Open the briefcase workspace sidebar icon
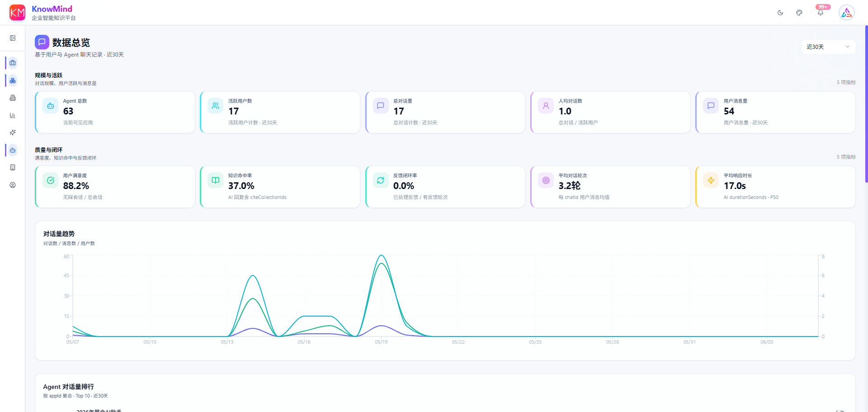The width and height of the screenshot is (868, 412). click(13, 63)
